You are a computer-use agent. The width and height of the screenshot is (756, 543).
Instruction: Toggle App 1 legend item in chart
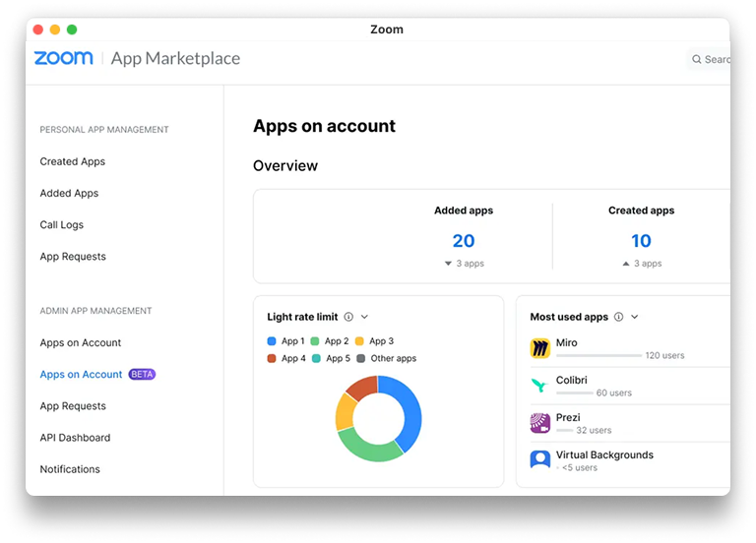pyautogui.click(x=286, y=341)
